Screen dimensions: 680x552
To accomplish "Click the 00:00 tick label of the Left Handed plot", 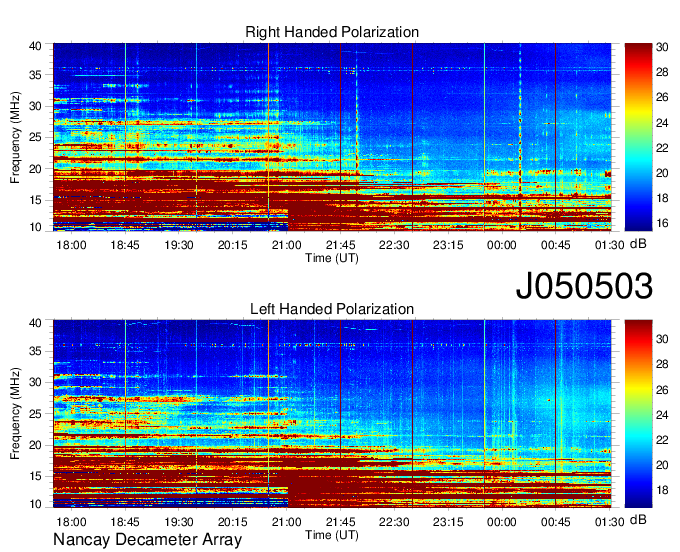I will 502,522.
